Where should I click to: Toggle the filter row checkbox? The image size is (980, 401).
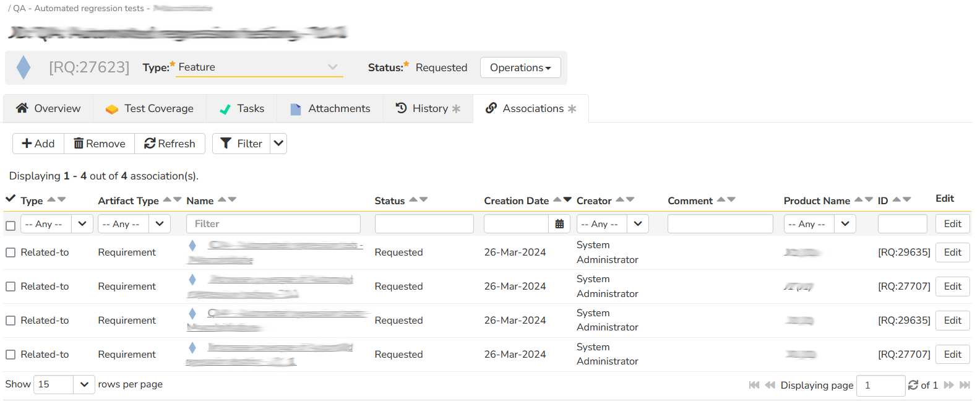[11, 225]
